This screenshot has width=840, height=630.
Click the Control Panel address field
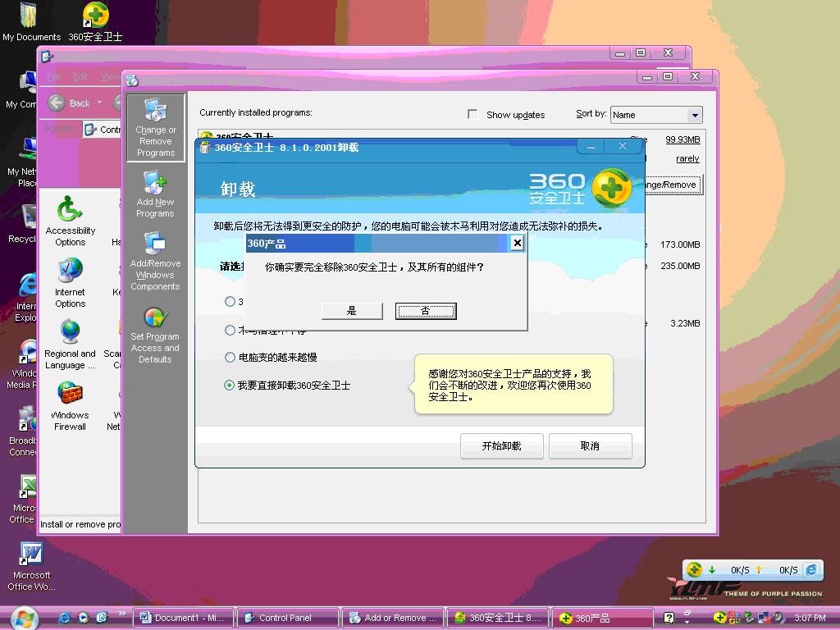[102, 129]
